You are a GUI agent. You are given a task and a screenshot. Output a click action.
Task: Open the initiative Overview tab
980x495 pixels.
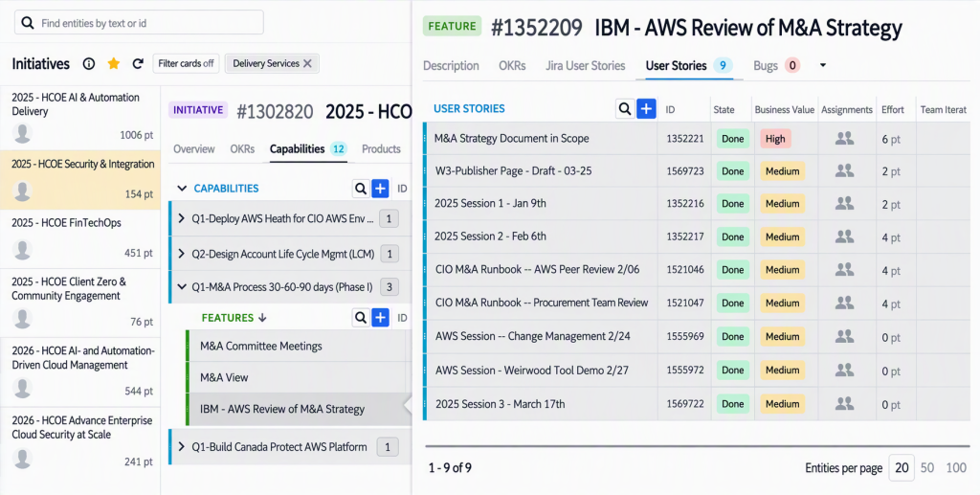[193, 148]
